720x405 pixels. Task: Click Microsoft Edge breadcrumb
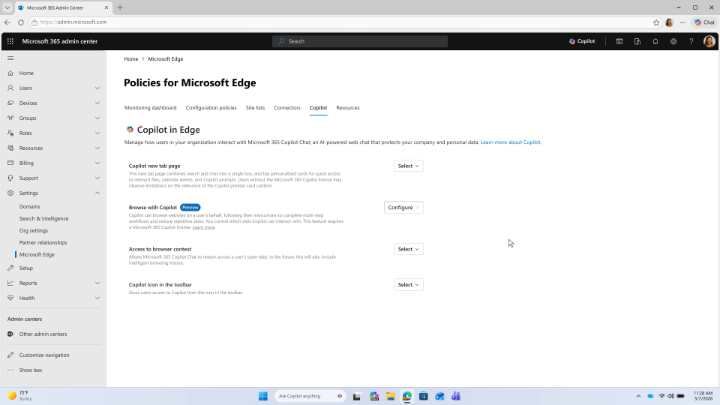pyautogui.click(x=165, y=59)
